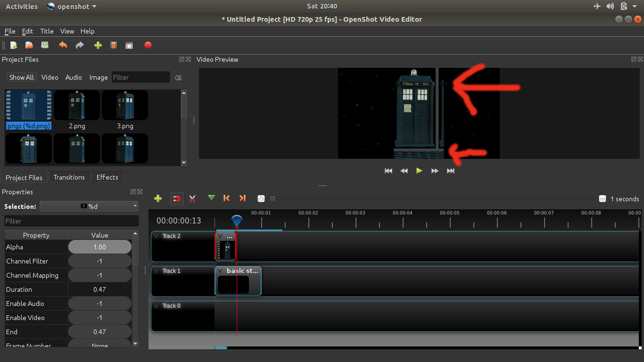Filter project files to show only Audio
The image size is (644, 362).
74,77
